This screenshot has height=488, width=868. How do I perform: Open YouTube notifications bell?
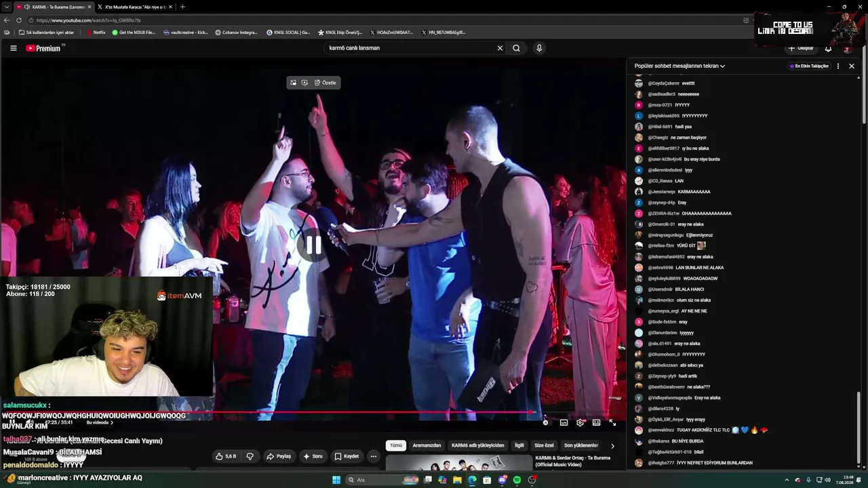tap(828, 48)
